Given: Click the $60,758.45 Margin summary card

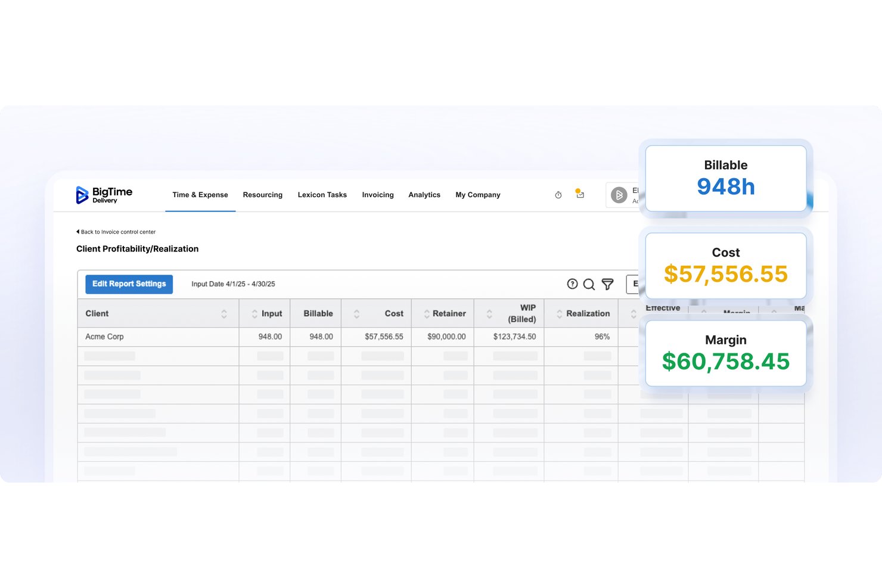Looking at the screenshot, I should pyautogui.click(x=726, y=353).
